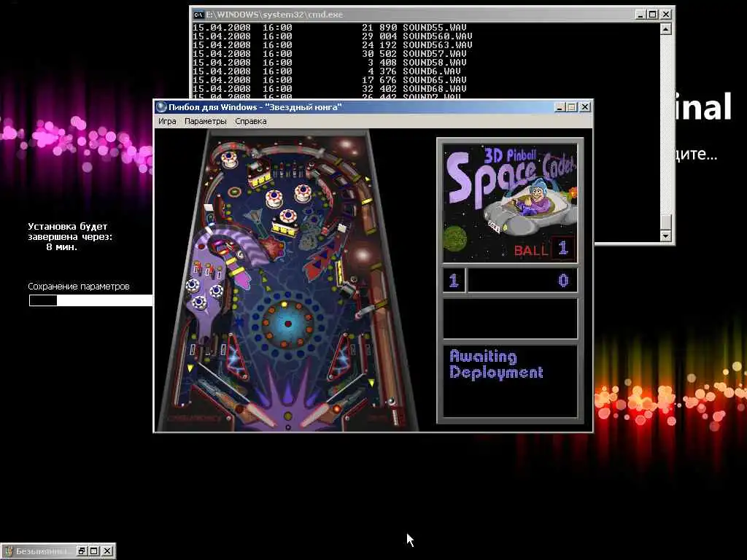Click the SOUND58.WAV line in cmd
Viewport: 747px width, 560px height.
tap(329, 63)
